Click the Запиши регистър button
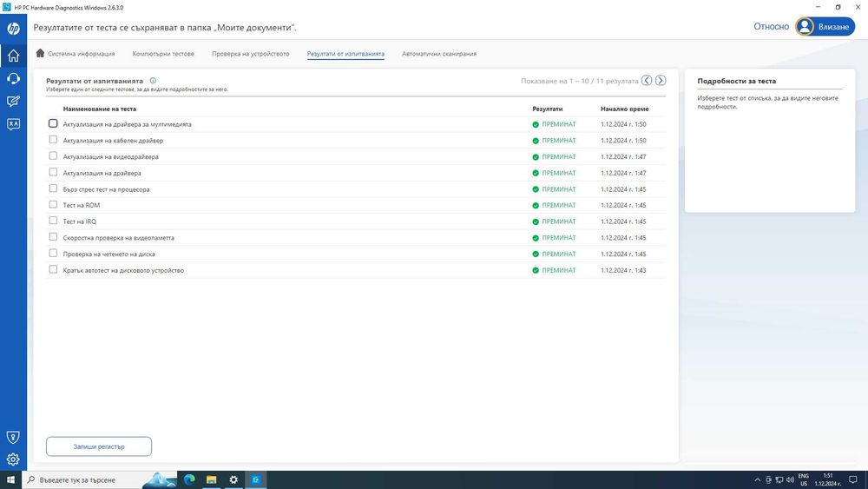The image size is (868, 489). (99, 446)
